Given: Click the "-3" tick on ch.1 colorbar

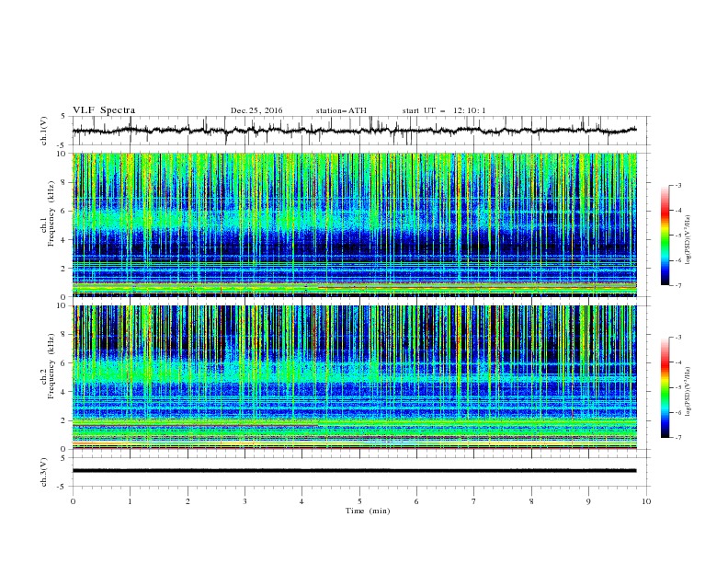Looking at the screenshot, I should [677, 185].
